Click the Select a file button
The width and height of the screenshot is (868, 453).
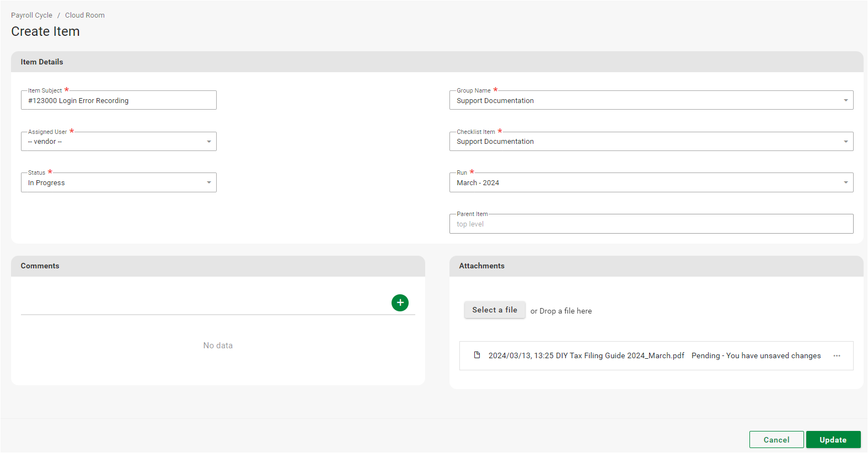click(495, 310)
